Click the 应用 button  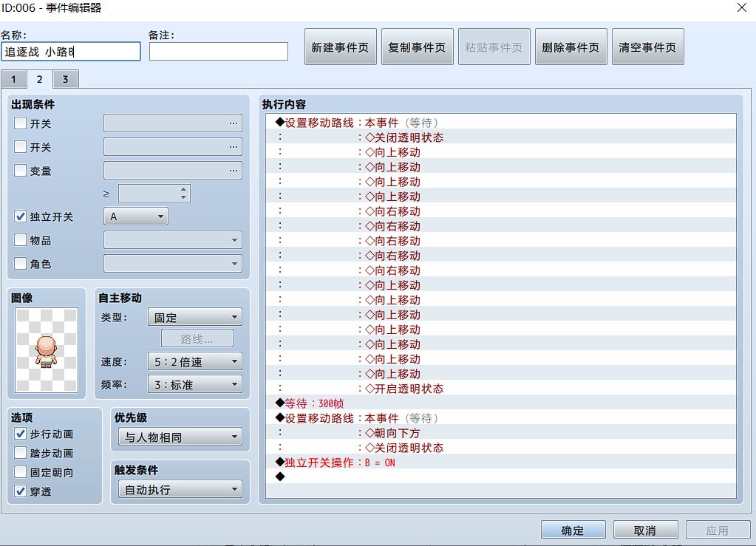pyautogui.click(x=718, y=530)
